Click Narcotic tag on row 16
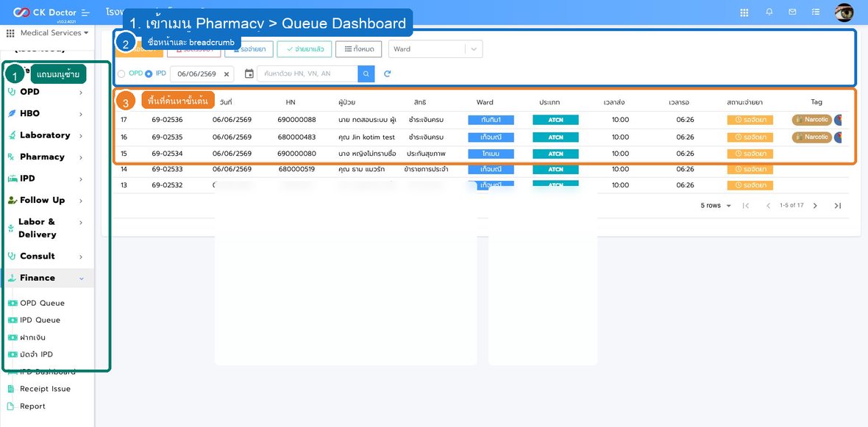 tap(811, 137)
